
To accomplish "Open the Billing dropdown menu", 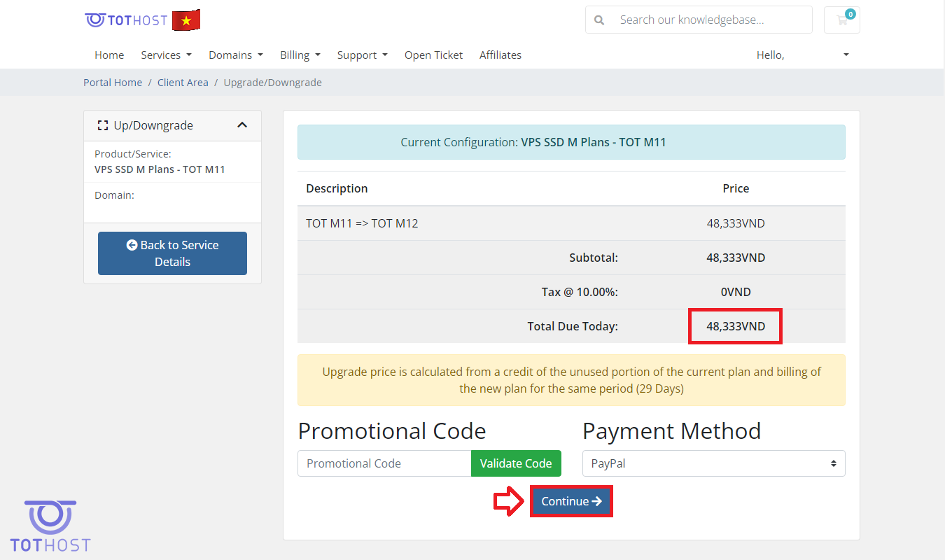I will 300,55.
